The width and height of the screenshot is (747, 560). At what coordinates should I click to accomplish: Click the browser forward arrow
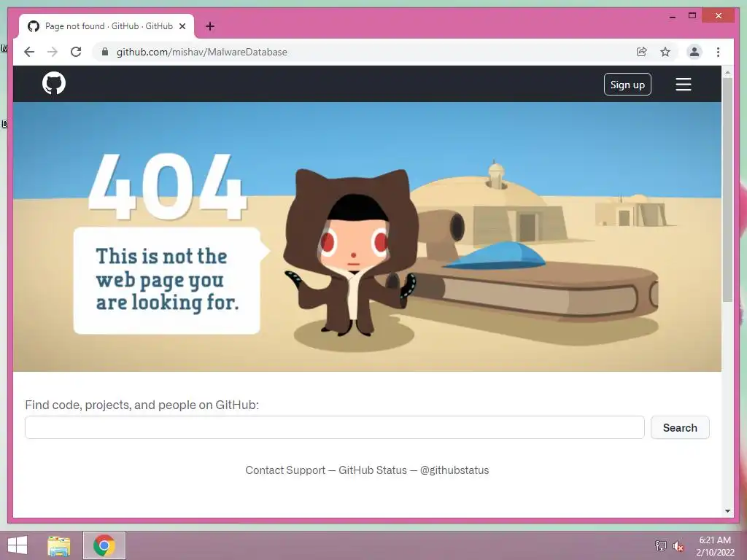[x=53, y=52]
